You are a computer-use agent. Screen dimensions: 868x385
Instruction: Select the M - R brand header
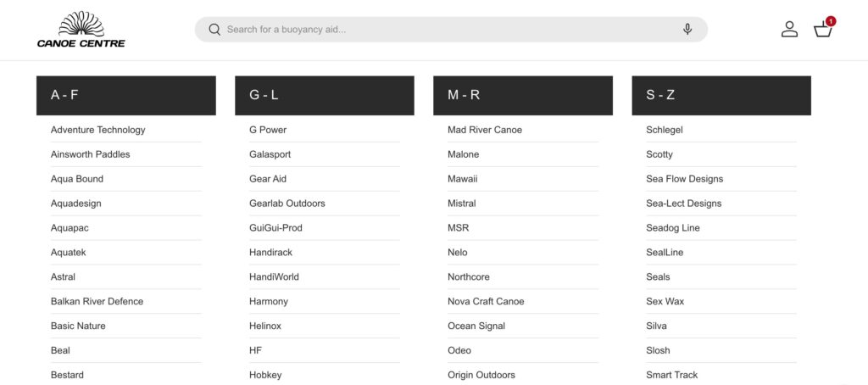pos(522,95)
